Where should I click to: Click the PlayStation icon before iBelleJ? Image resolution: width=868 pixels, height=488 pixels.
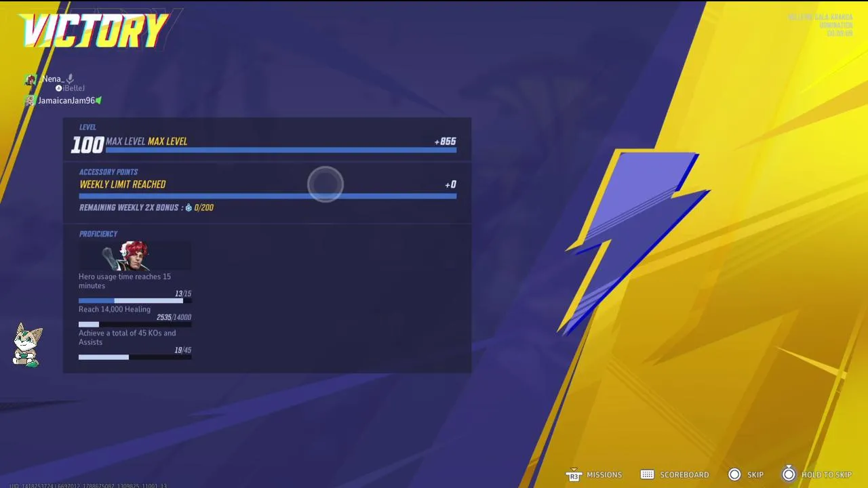tap(58, 88)
